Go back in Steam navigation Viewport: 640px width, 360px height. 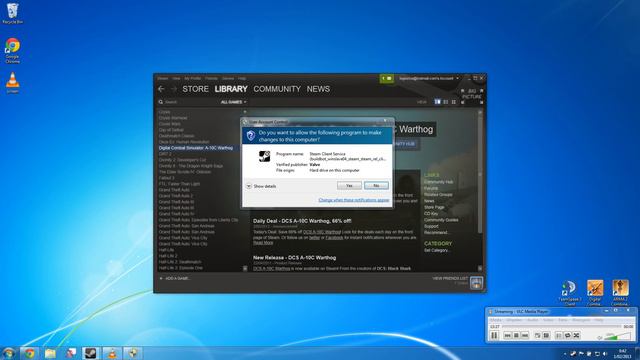161,89
